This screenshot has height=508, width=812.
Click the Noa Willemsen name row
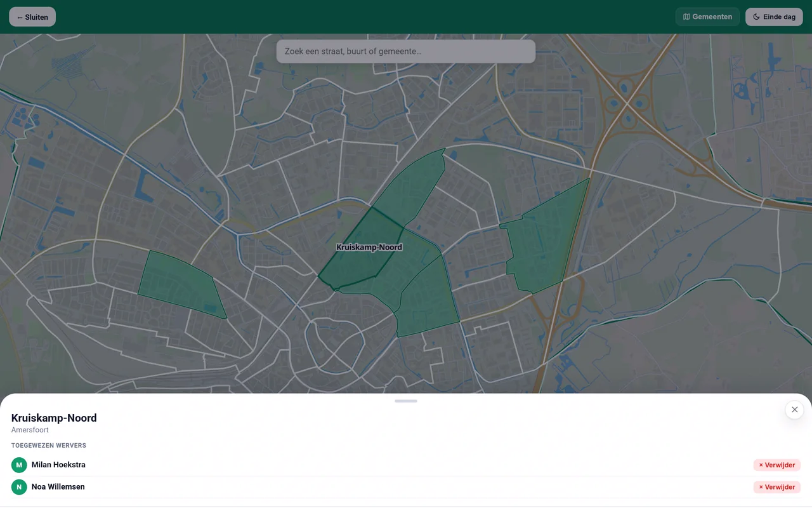[x=406, y=487]
